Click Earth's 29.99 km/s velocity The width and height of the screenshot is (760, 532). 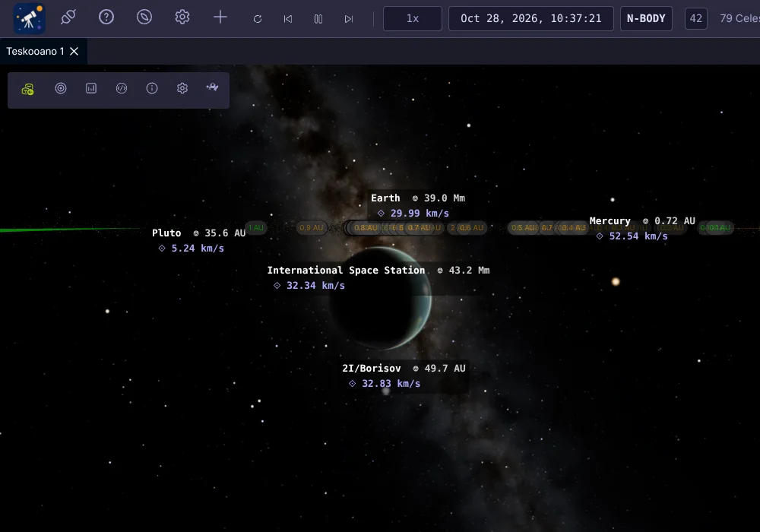(420, 214)
